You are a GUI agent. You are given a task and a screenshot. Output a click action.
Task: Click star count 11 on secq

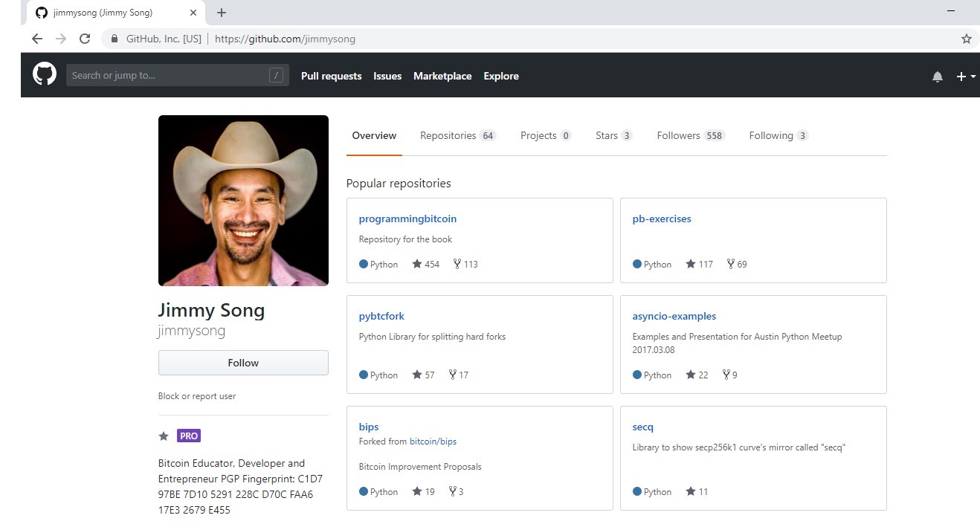coord(697,491)
